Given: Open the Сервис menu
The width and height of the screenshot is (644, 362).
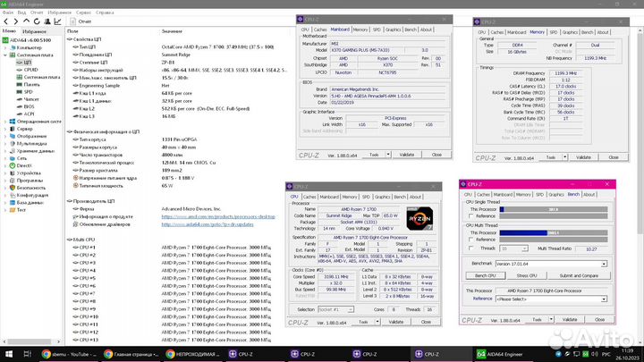Looking at the screenshot, I should tap(83, 13).
